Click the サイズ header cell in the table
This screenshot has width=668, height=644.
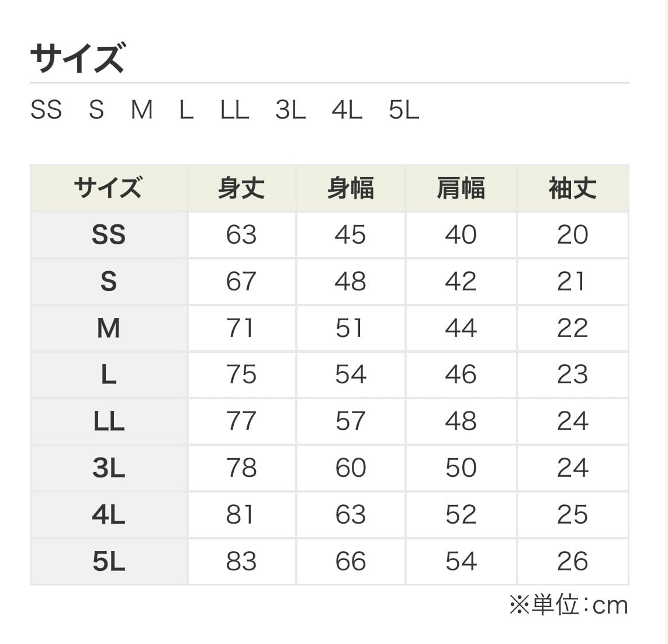(x=109, y=189)
